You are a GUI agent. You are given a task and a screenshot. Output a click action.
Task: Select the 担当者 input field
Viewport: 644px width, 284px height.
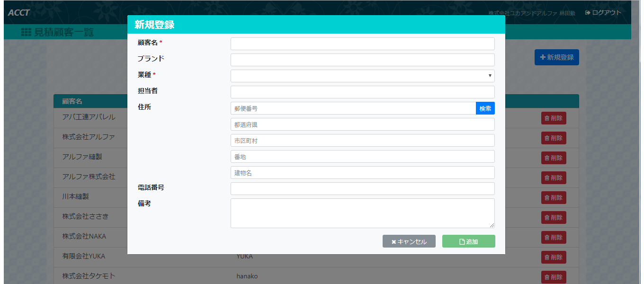click(x=362, y=92)
